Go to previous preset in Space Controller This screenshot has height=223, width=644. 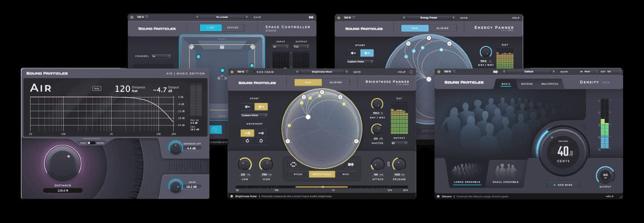click(196, 18)
